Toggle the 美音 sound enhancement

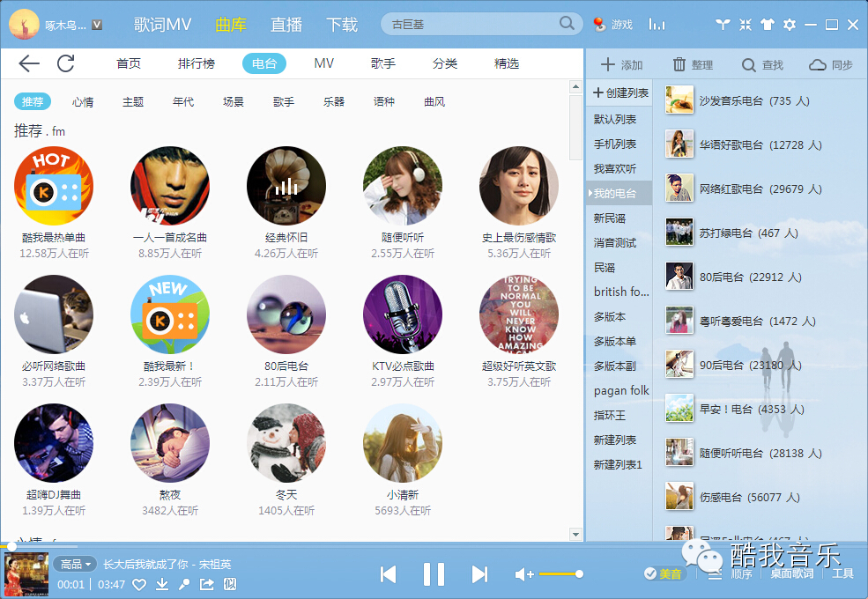[x=664, y=574]
